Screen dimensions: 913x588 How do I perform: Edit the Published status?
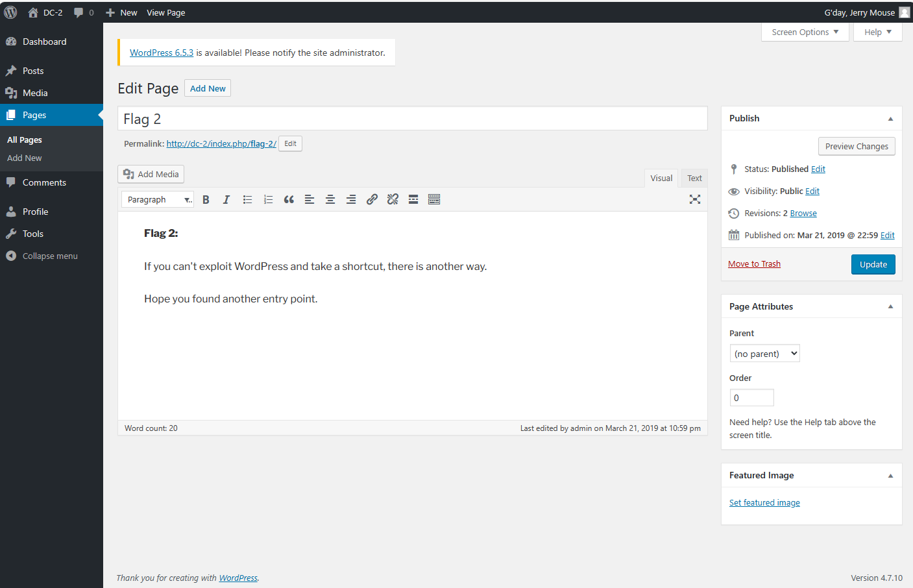coord(818,169)
